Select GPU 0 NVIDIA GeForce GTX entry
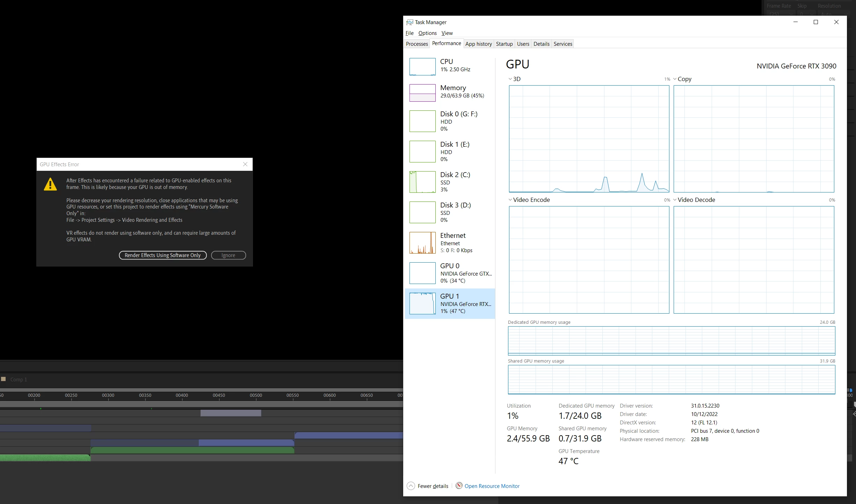The height and width of the screenshot is (504, 856). tap(450, 273)
